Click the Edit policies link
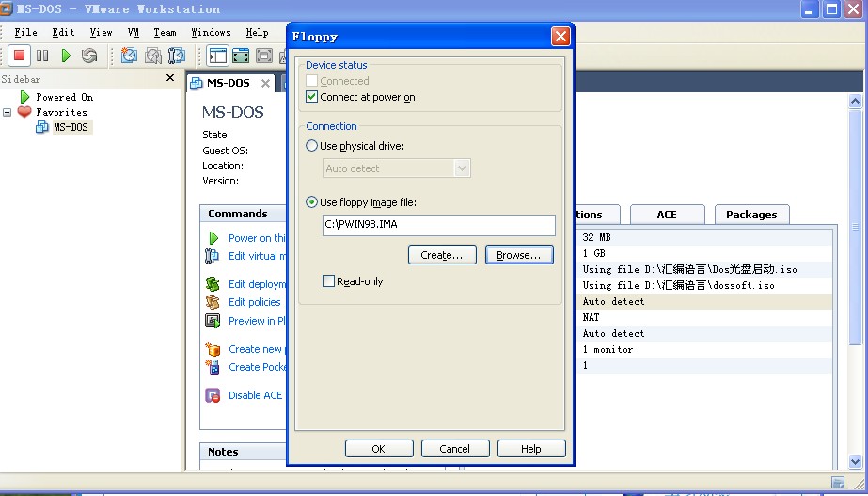The width and height of the screenshot is (868, 496). [255, 302]
